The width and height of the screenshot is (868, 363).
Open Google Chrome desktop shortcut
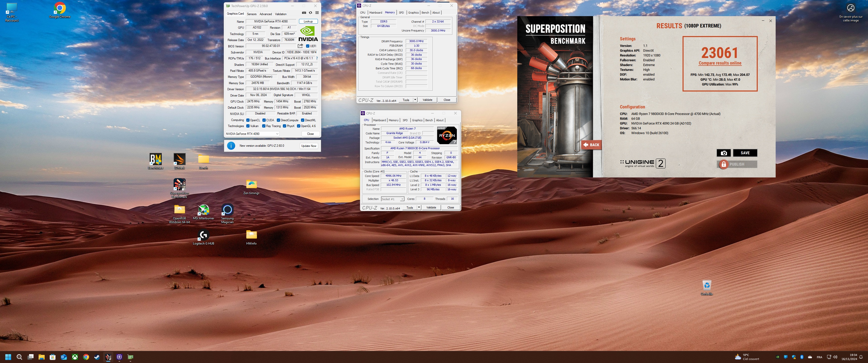click(x=60, y=10)
